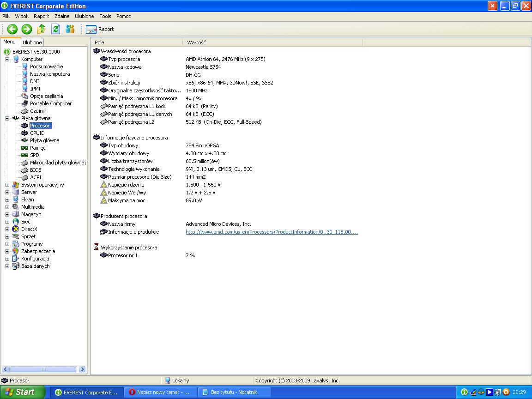This screenshot has height=399, width=532.
Task: Click the users icon in the toolbar
Action: tap(70, 29)
